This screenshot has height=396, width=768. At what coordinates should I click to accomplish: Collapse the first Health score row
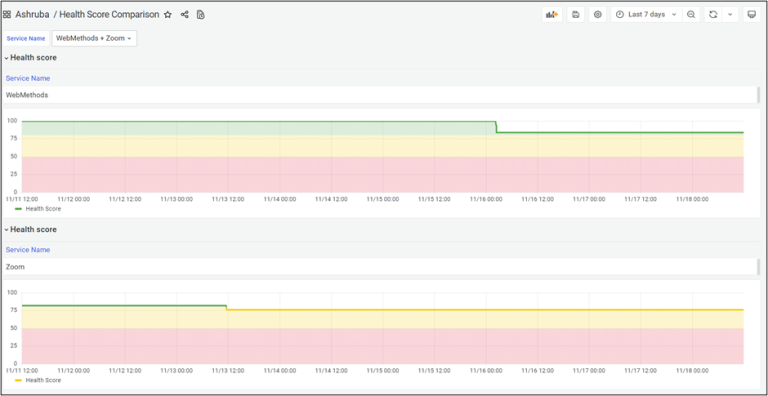tap(30, 57)
